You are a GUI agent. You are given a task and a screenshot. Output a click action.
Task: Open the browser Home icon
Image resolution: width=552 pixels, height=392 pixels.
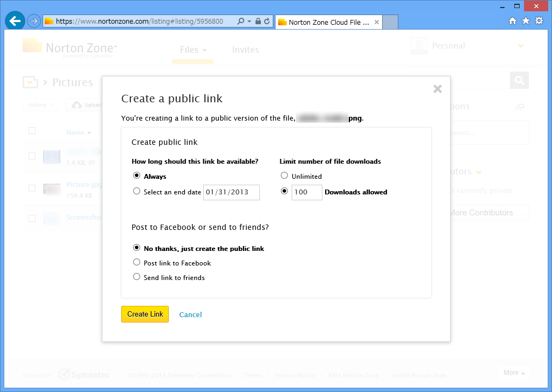513,21
